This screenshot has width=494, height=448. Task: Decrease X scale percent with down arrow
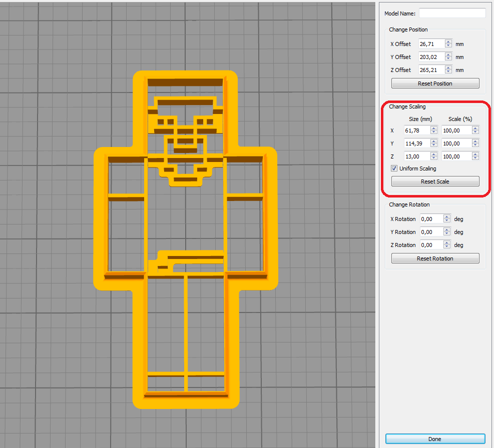pyautogui.click(x=475, y=132)
